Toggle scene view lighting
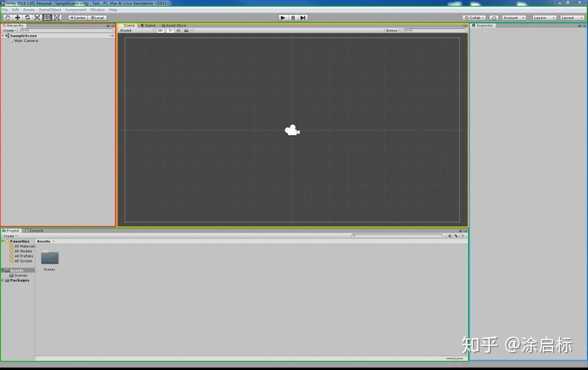The height and width of the screenshot is (370, 588). (170, 30)
